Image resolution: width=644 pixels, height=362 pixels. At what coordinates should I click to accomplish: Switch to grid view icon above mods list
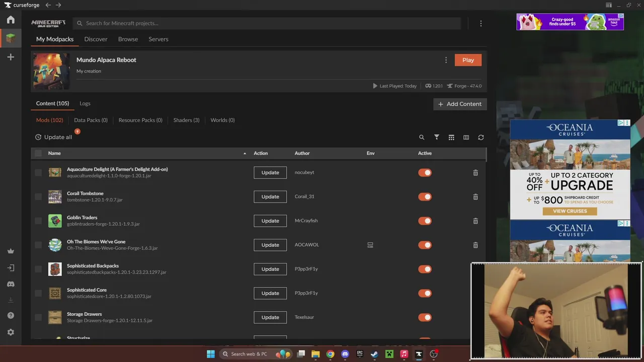coord(451,137)
